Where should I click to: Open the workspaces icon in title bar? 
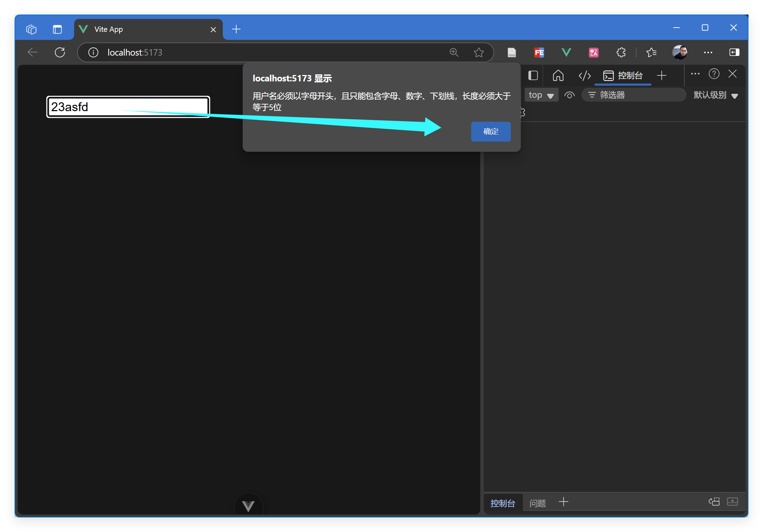[32, 29]
